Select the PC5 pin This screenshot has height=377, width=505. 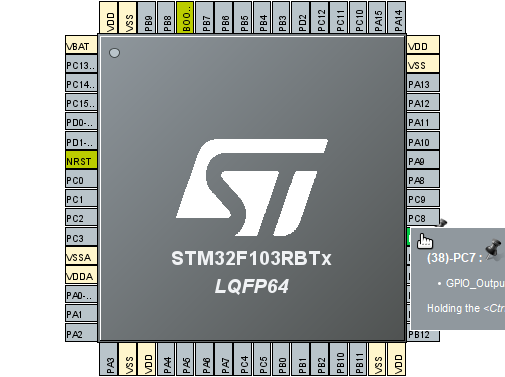(262, 359)
